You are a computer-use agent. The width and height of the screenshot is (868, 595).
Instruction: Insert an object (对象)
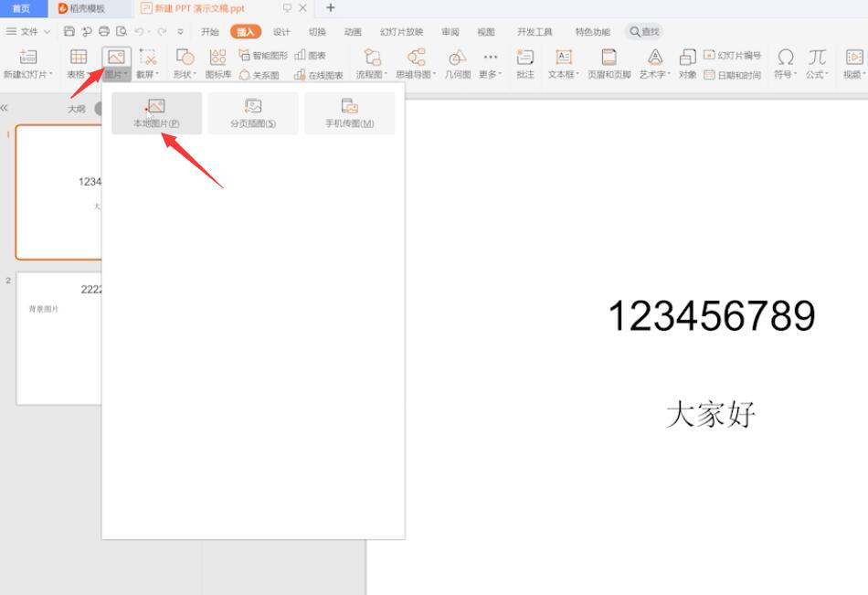[x=687, y=64]
